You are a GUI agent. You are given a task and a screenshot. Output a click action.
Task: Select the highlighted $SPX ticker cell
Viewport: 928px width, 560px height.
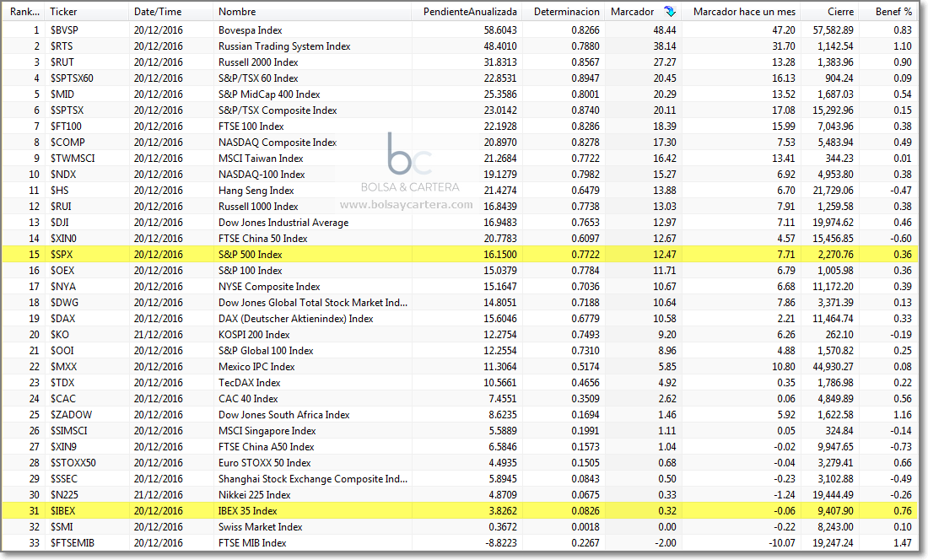pyautogui.click(x=62, y=254)
